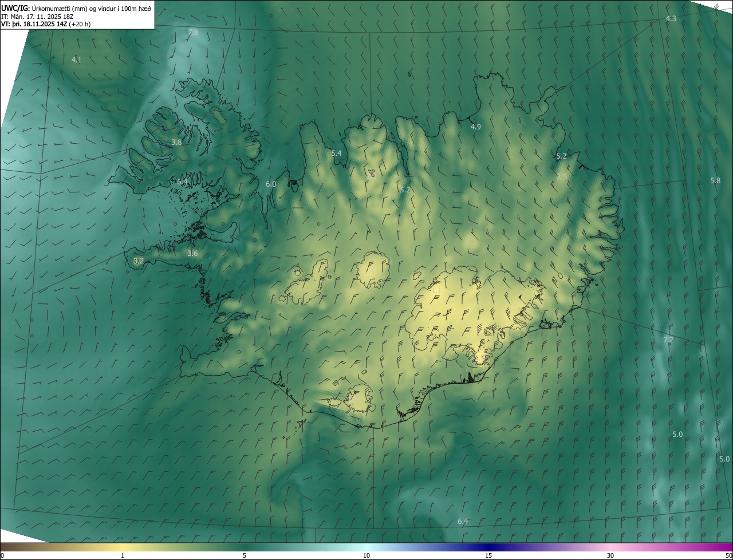
Task: Click the map value label '4.9'
Action: pyautogui.click(x=475, y=127)
